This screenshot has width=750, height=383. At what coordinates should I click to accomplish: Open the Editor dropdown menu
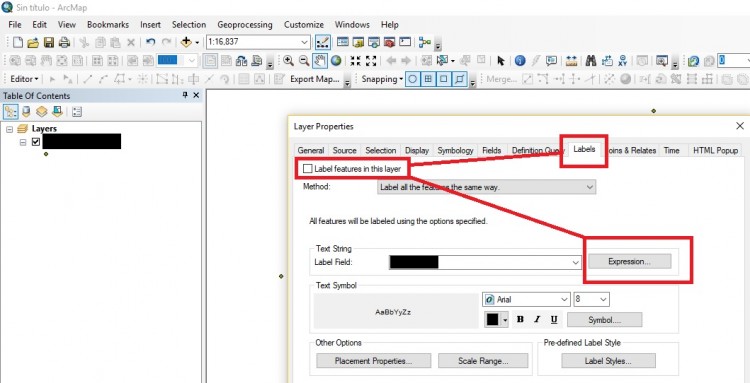pos(23,79)
